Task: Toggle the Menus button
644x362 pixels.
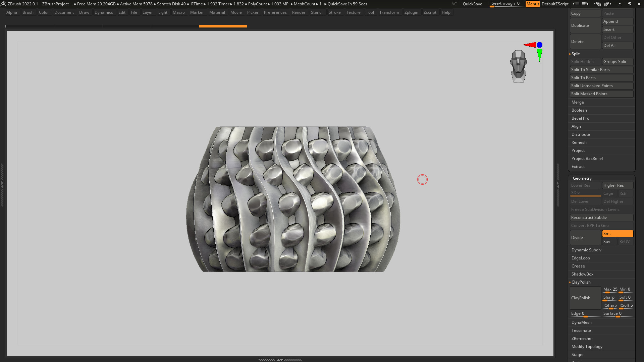Action: (x=532, y=4)
